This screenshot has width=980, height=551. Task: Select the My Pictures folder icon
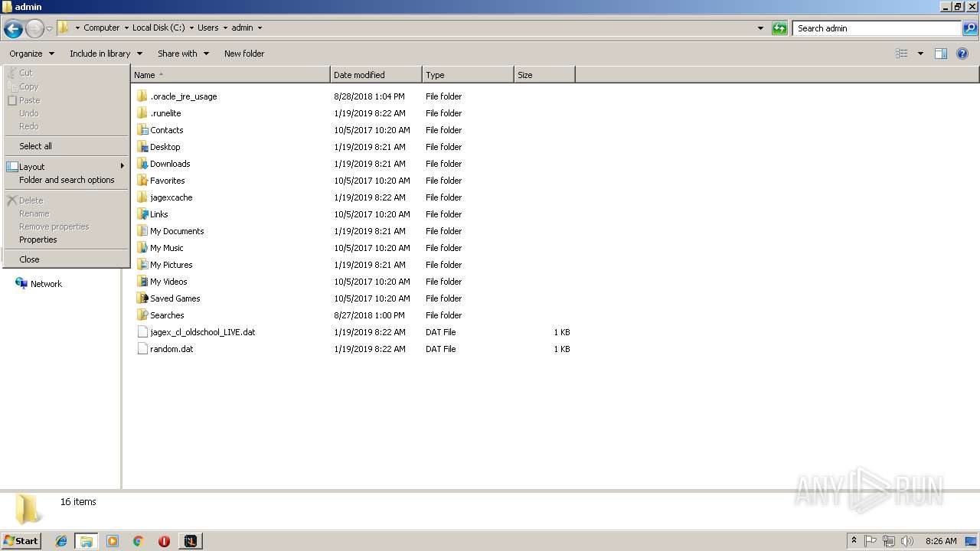142,265
